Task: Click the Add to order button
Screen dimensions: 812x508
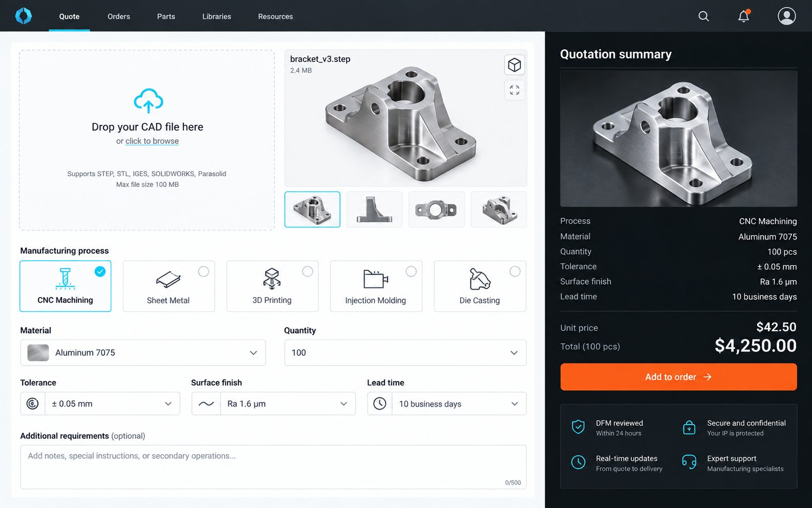Action: tap(678, 377)
